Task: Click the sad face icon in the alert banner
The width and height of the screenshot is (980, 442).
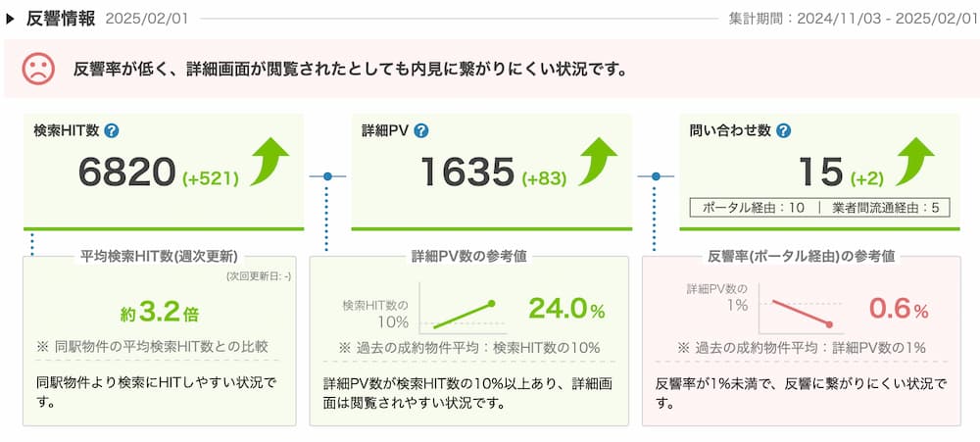Action: coord(39,69)
